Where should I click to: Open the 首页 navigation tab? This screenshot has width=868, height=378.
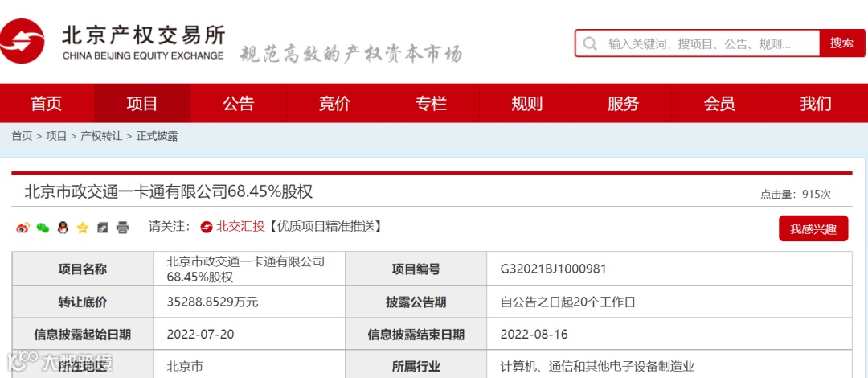coord(47,103)
